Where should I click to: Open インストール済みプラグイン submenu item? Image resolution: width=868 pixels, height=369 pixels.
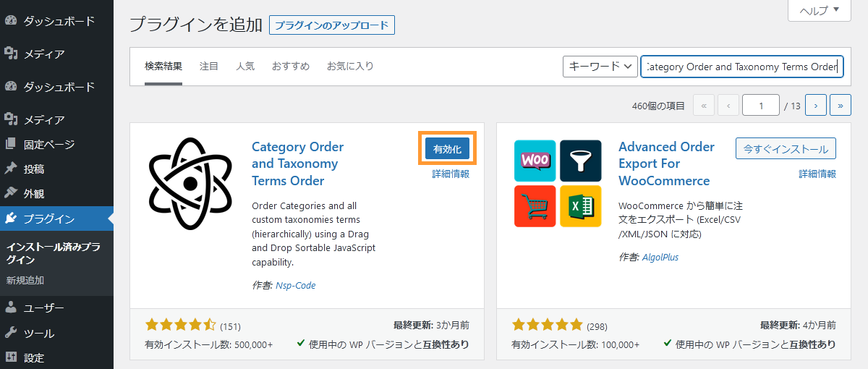(54, 253)
